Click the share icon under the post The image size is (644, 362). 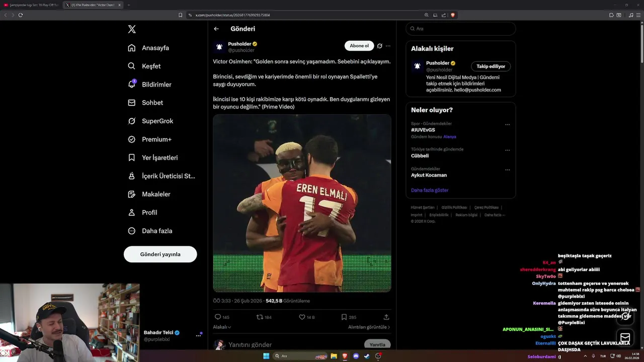pos(386,317)
